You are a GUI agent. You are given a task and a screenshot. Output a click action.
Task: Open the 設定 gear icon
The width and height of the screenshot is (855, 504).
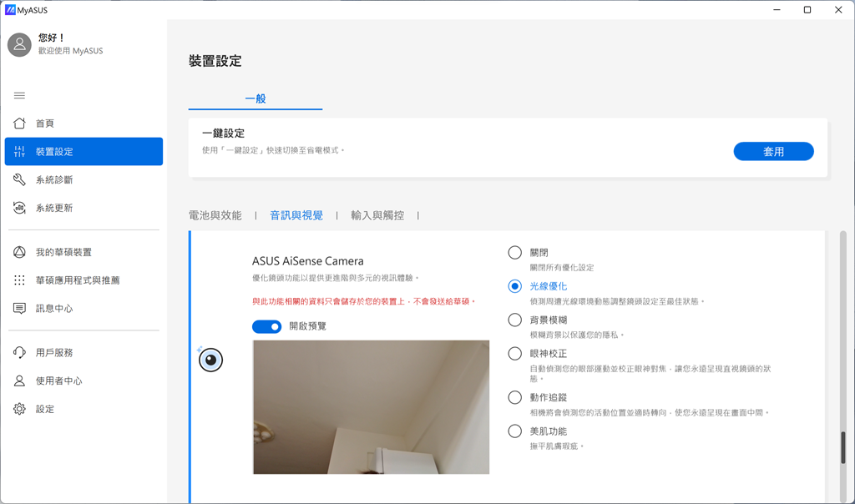[x=20, y=409]
